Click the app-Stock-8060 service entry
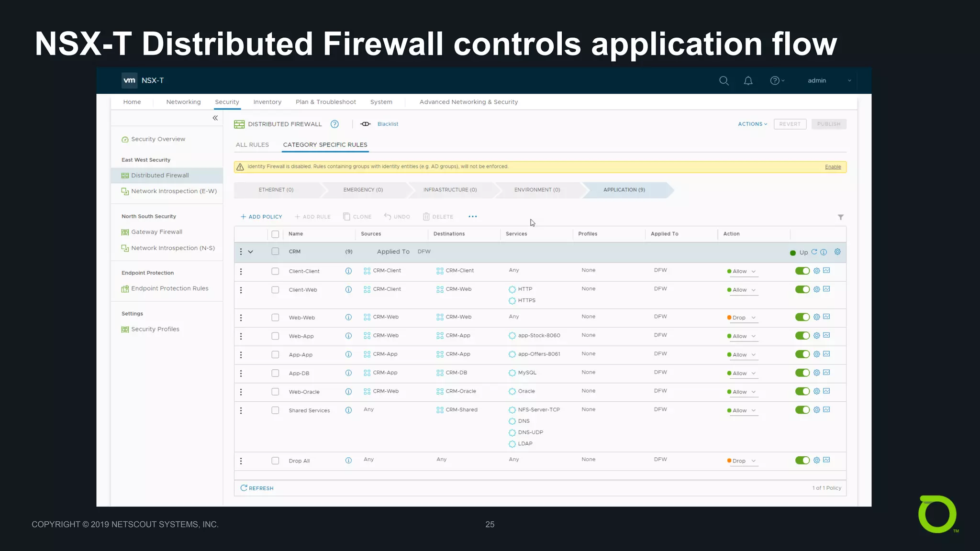 pyautogui.click(x=535, y=336)
